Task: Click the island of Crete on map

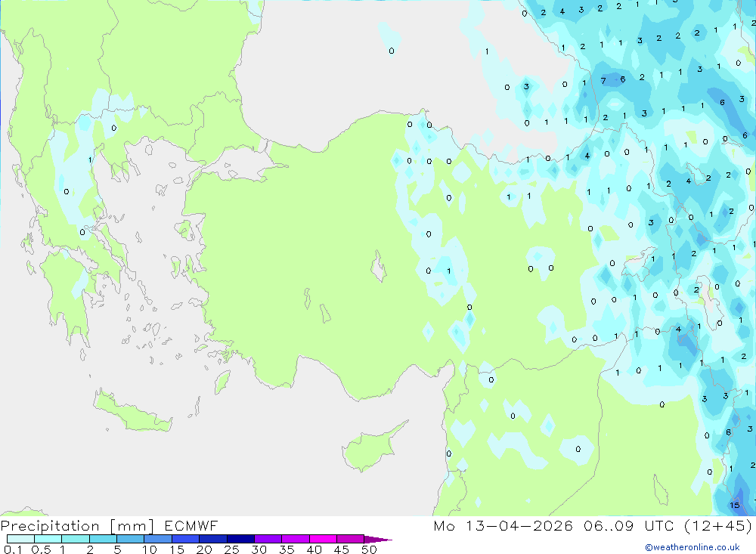Action: [x=131, y=411]
